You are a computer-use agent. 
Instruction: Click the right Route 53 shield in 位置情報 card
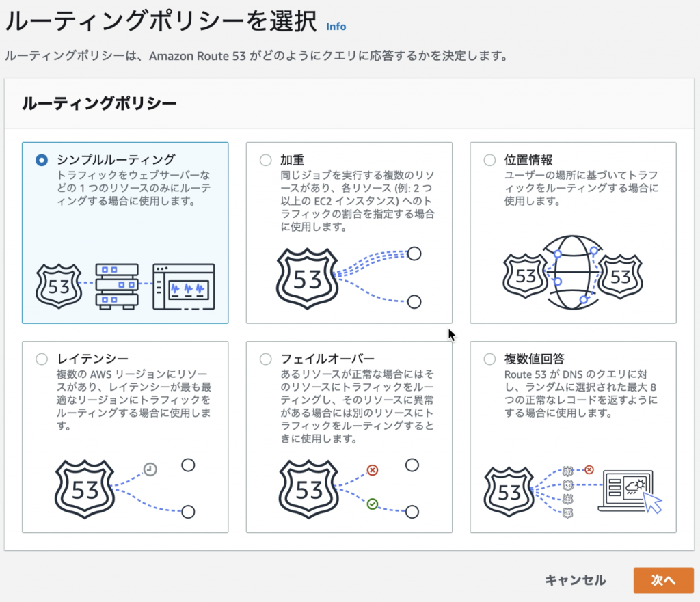[x=620, y=276]
